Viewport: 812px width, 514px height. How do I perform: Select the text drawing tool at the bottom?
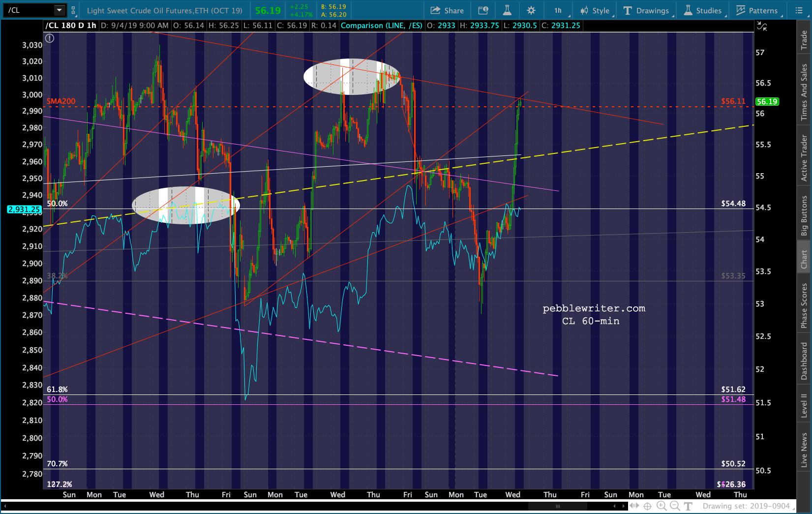coord(688,506)
